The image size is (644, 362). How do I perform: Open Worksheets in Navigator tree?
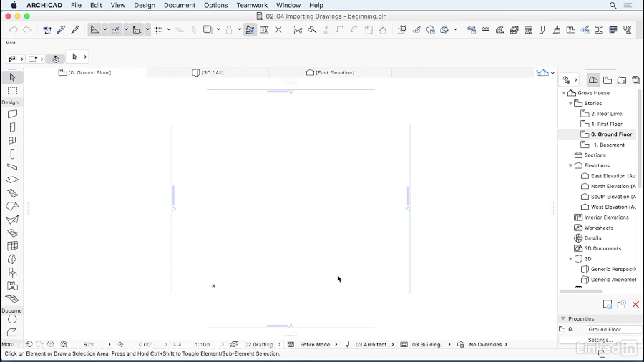click(x=598, y=228)
